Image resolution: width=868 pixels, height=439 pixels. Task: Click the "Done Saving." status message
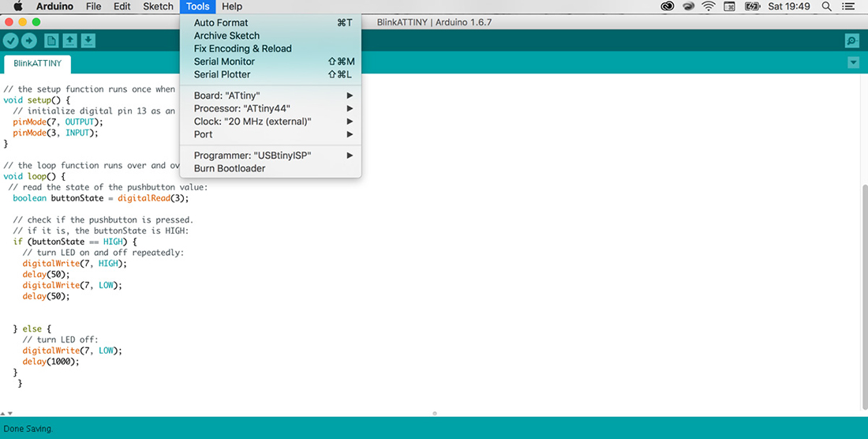click(x=28, y=429)
